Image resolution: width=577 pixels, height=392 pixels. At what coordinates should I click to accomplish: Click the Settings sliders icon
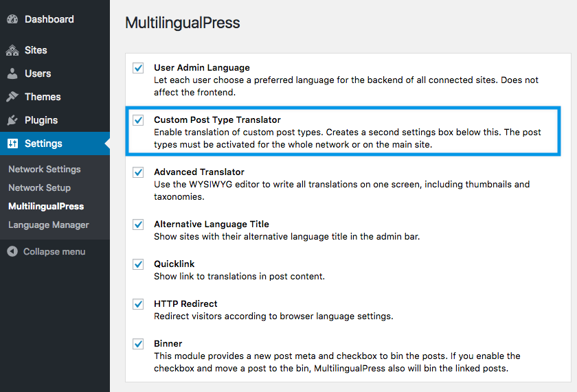(12, 143)
